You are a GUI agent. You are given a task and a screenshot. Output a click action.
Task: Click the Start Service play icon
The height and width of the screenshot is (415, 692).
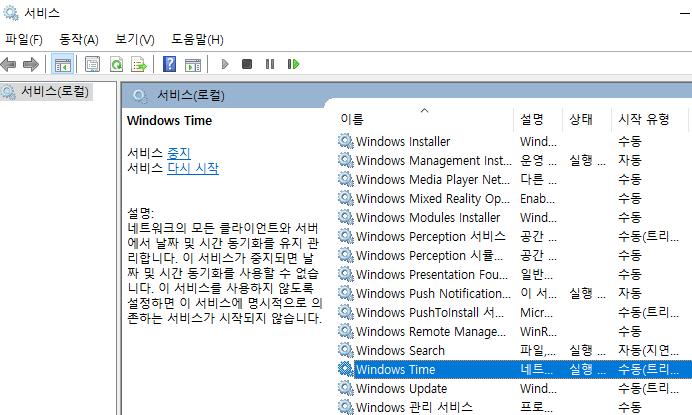[225, 64]
